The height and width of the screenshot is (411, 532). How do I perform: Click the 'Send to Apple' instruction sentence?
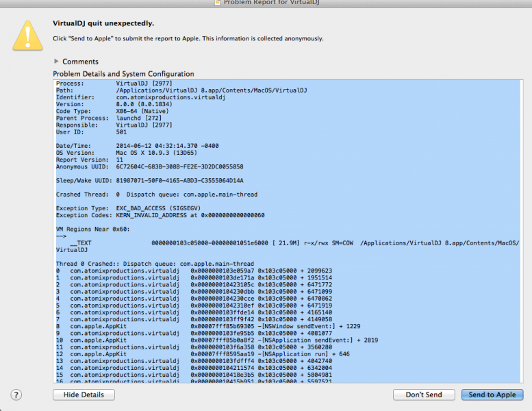188,38
